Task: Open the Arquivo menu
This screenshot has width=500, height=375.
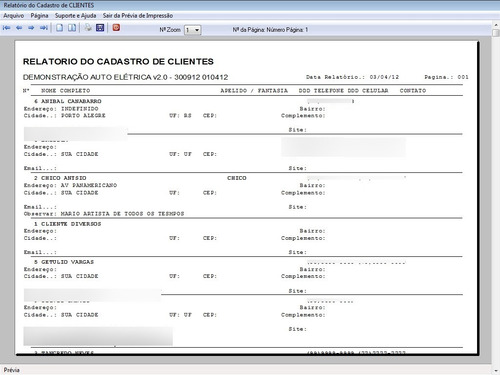Action: click(14, 16)
